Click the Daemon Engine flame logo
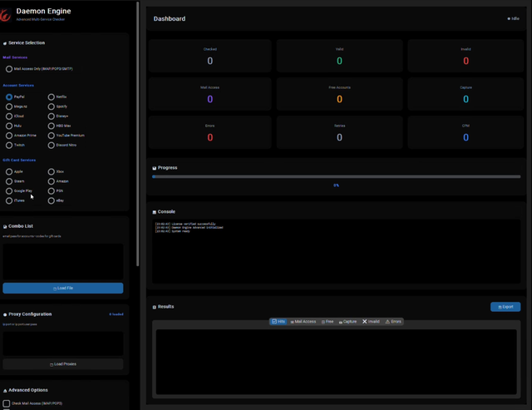 pyautogui.click(x=5, y=15)
